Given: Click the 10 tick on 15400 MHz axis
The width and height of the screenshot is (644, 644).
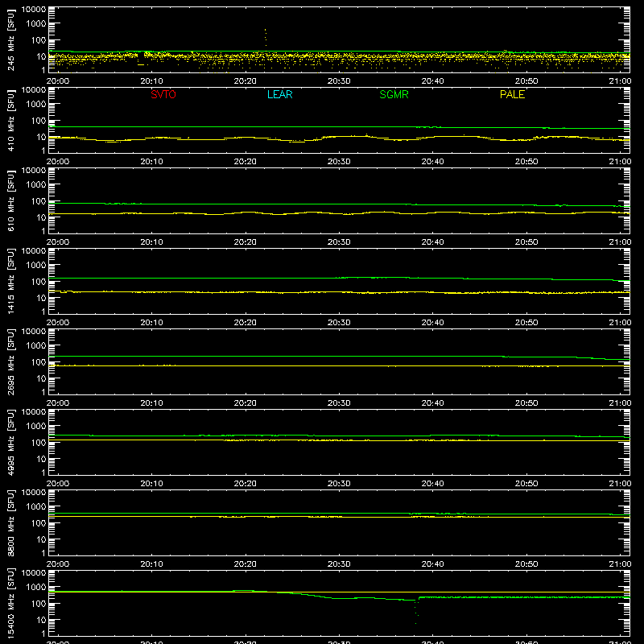Looking at the screenshot, I should (x=41, y=620).
